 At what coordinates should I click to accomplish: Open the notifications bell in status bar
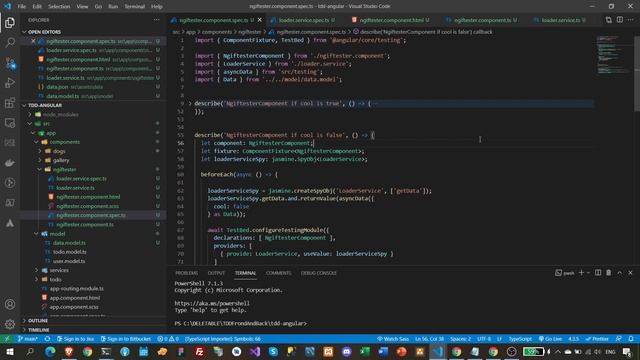point(631,339)
